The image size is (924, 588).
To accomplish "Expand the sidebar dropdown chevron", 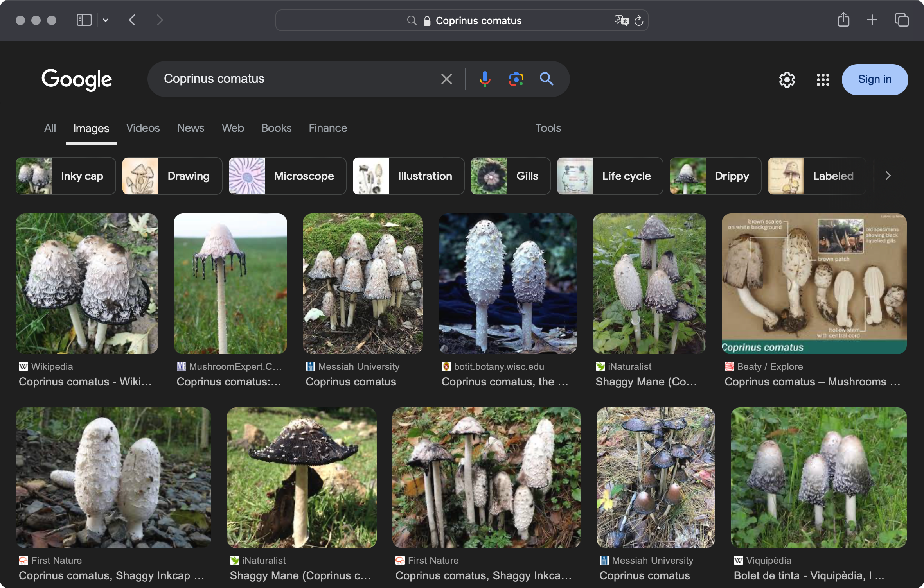I will [x=106, y=20].
